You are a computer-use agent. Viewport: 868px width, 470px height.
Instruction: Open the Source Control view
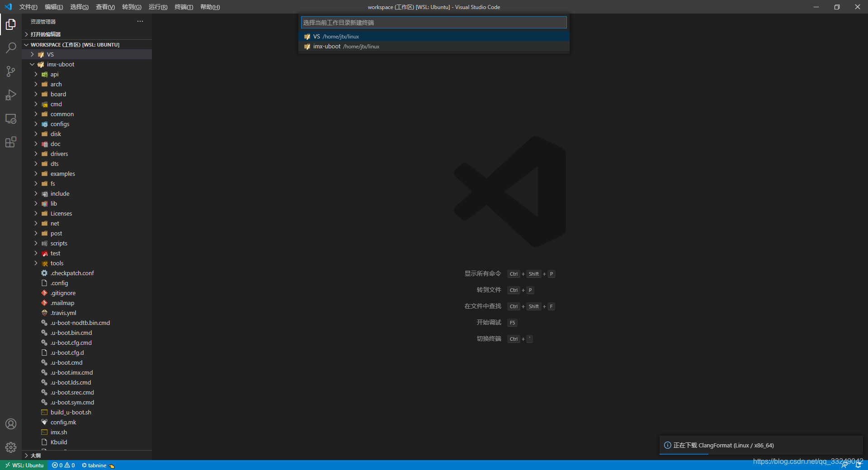coord(11,71)
